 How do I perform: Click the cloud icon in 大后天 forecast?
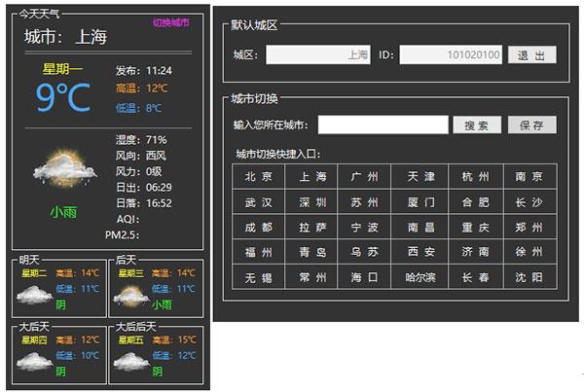click(x=35, y=359)
